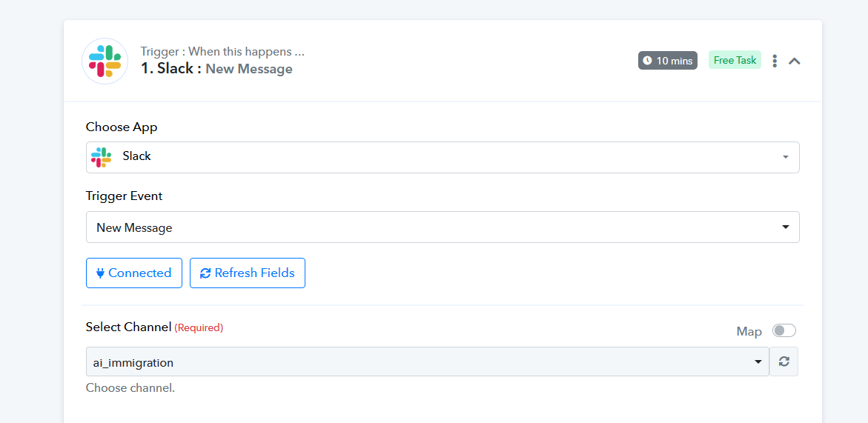Image resolution: width=868 pixels, height=423 pixels.
Task: Collapse the Slack trigger step with chevron
Action: point(795,61)
